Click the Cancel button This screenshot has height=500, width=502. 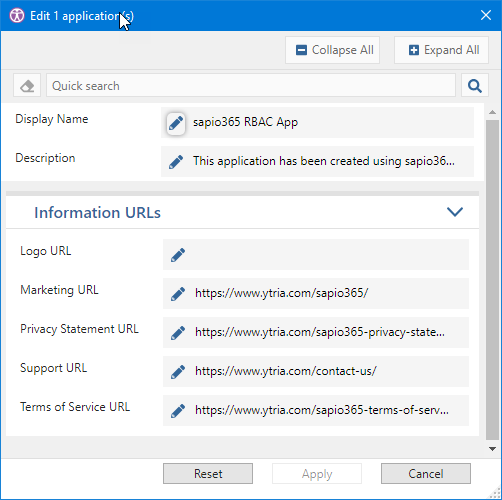click(x=426, y=473)
